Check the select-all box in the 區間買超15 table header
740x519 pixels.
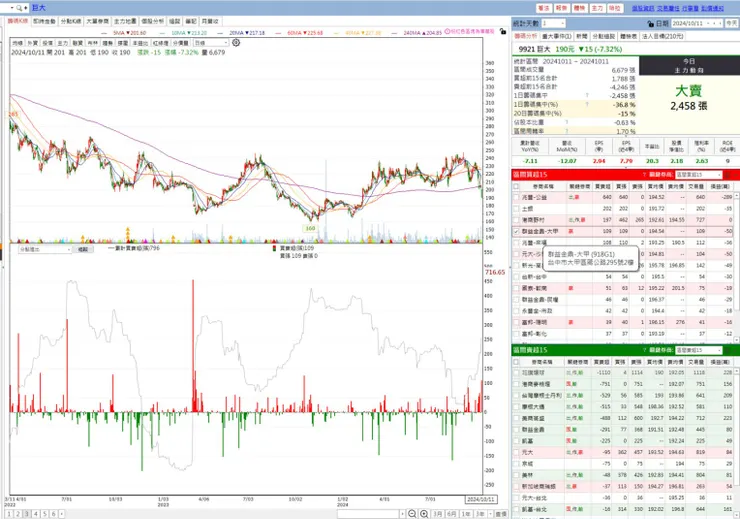(516, 186)
